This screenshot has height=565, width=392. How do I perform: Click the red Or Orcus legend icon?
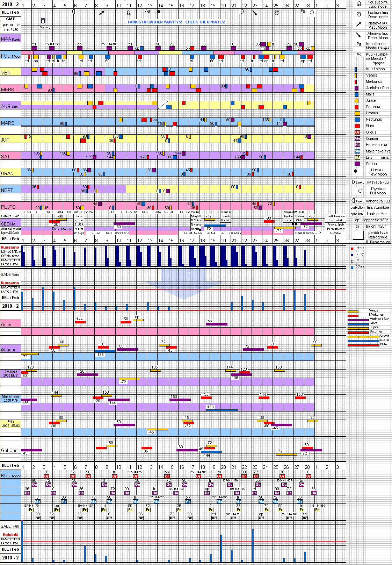pyautogui.click(x=357, y=132)
